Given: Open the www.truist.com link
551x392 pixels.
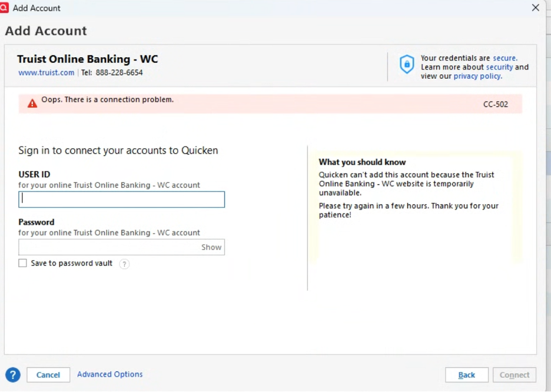Looking at the screenshot, I should (x=47, y=73).
